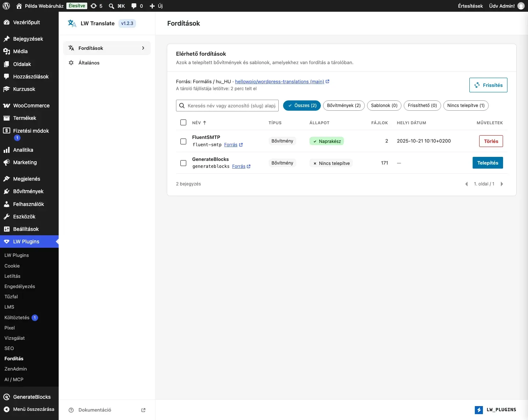The height and width of the screenshot is (420, 528).
Task: Focus the search by name or slug field
Action: coord(227,106)
